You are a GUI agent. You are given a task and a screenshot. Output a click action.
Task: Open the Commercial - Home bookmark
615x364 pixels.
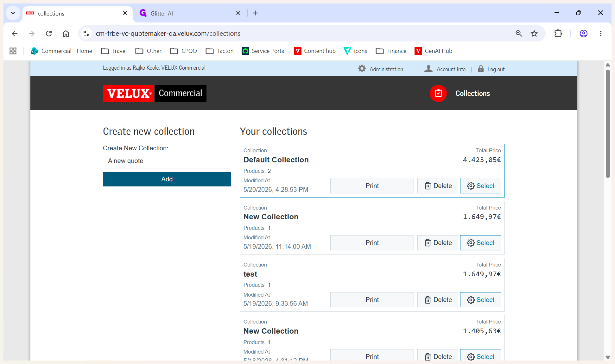point(61,51)
